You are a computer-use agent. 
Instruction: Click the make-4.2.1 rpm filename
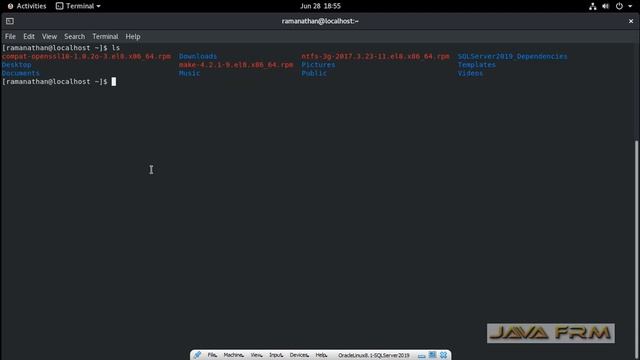236,65
